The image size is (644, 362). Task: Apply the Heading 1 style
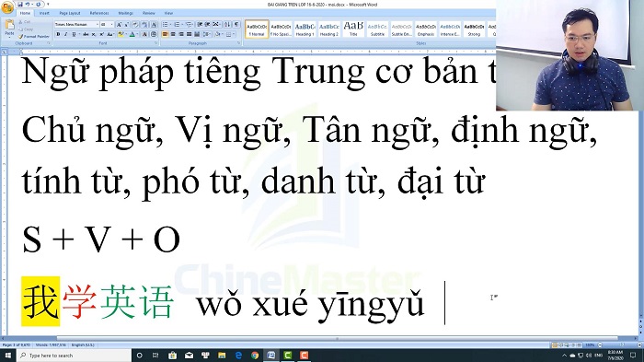305,29
